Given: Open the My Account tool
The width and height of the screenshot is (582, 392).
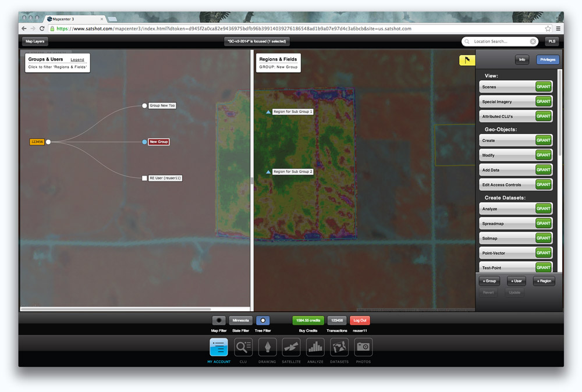Looking at the screenshot, I should point(219,347).
